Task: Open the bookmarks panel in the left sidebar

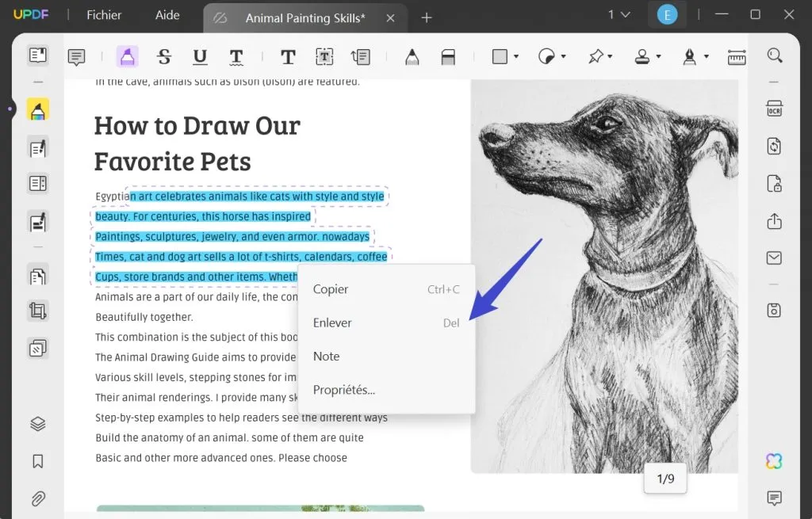Action: (x=37, y=460)
